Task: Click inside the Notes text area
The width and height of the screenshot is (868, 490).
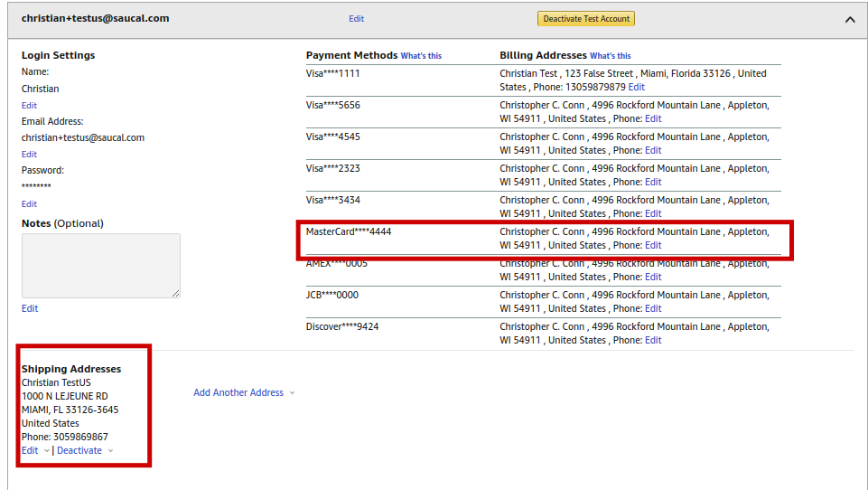Action: (100, 266)
